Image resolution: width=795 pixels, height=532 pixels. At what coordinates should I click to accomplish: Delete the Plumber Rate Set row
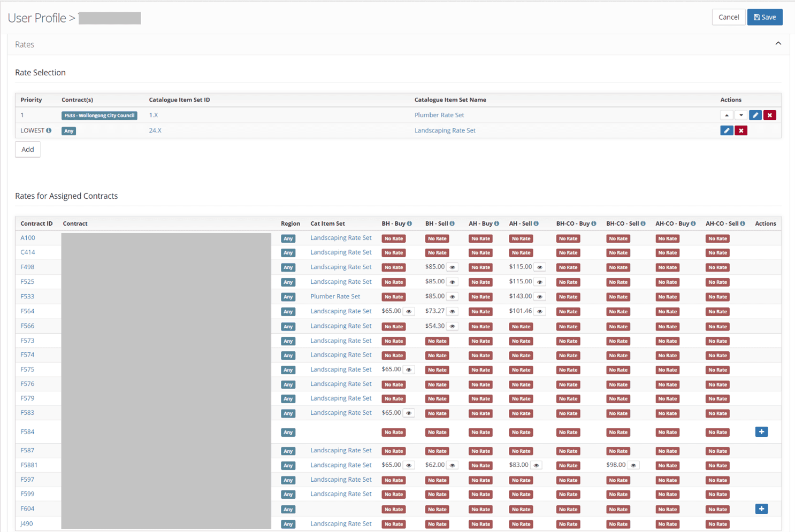pyautogui.click(x=769, y=115)
